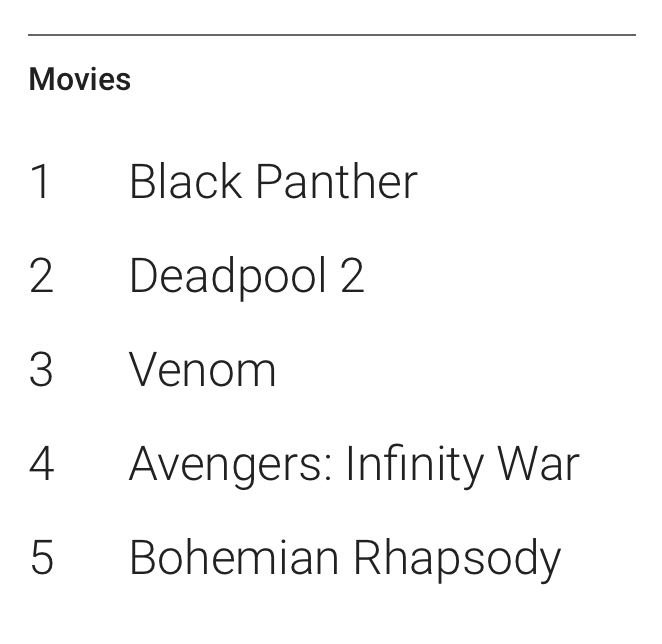Click the word Avengers: in the fourth title
662x644 pixels.
(x=231, y=466)
